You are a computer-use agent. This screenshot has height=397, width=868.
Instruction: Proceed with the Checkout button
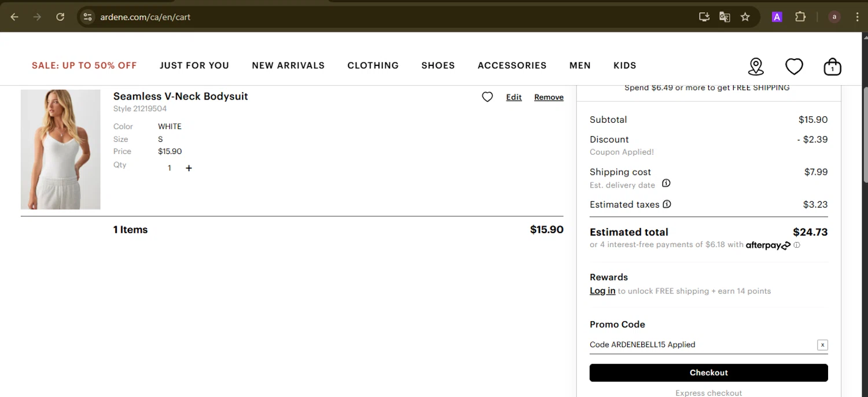[709, 373]
